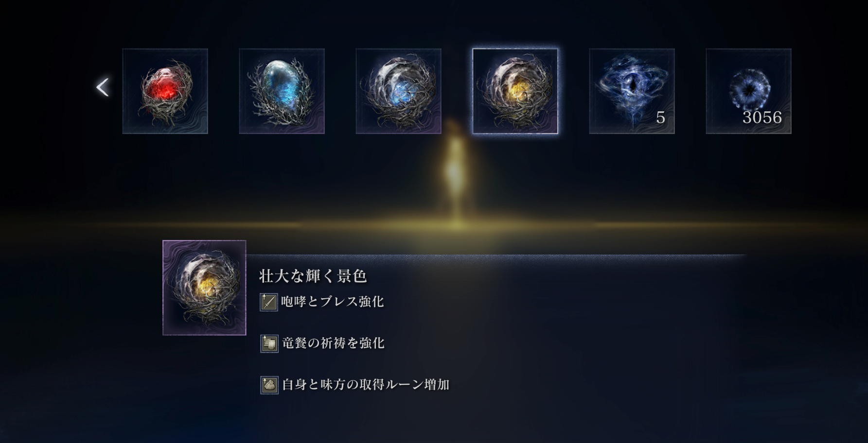This screenshot has width=868, height=443.
Task: Select the red glowing relic icon
Action: [x=165, y=91]
